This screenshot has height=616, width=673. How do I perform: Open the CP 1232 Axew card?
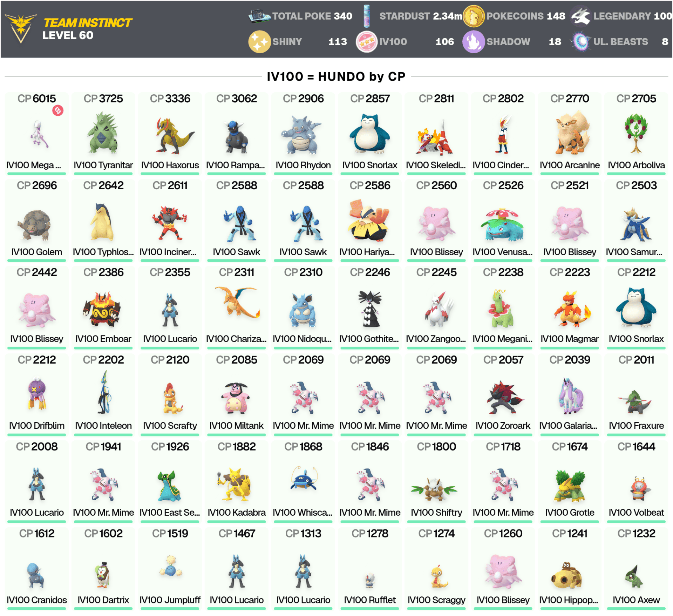[637, 568]
